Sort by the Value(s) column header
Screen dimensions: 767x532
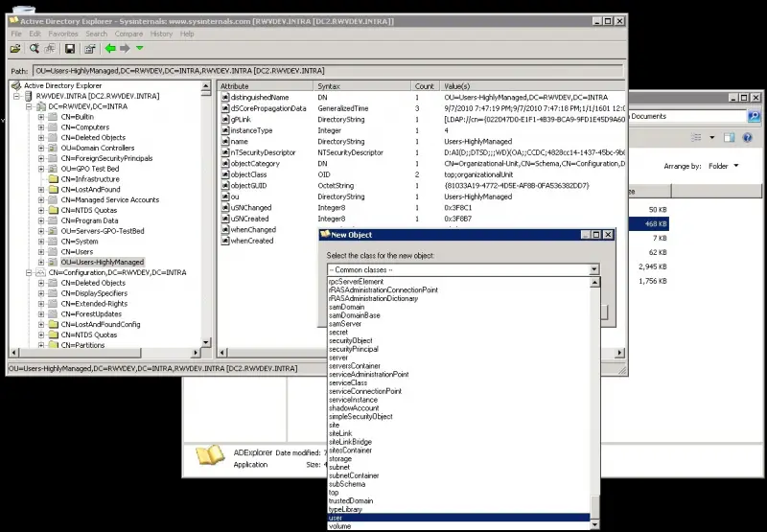point(532,86)
